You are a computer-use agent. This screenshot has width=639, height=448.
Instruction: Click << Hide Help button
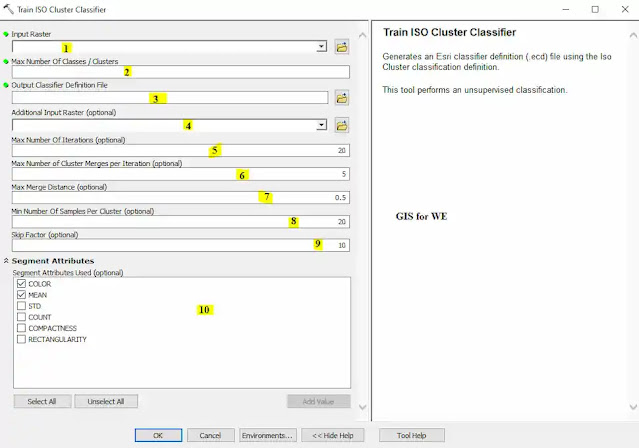click(x=333, y=435)
